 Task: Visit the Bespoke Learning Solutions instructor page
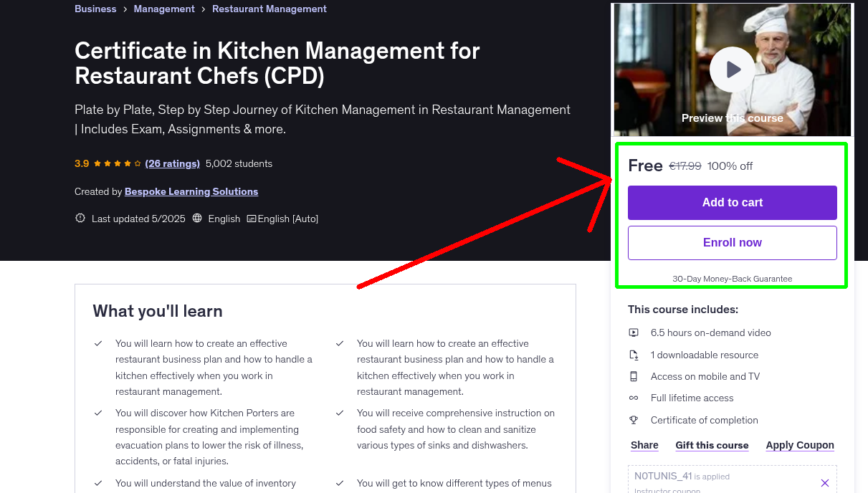tap(191, 191)
